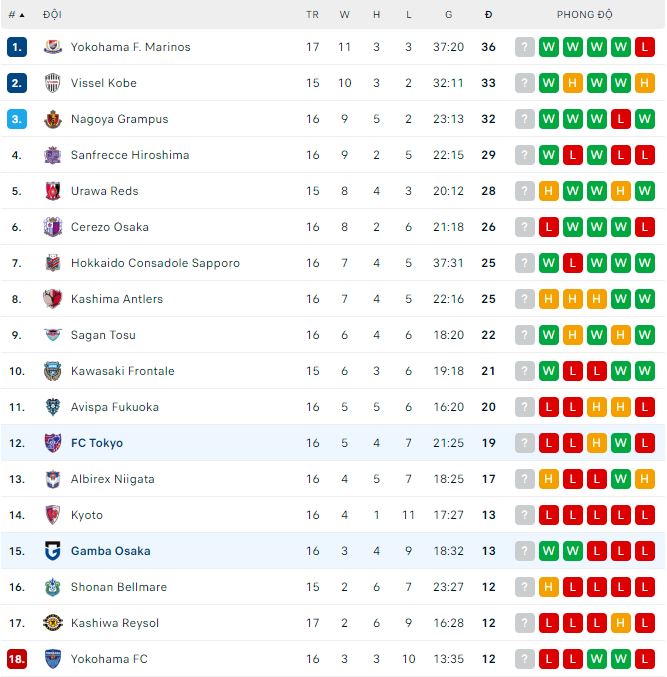Image resolution: width=667 pixels, height=677 pixels.
Task: Click the Gamba Osaka club crest
Action: [53, 551]
